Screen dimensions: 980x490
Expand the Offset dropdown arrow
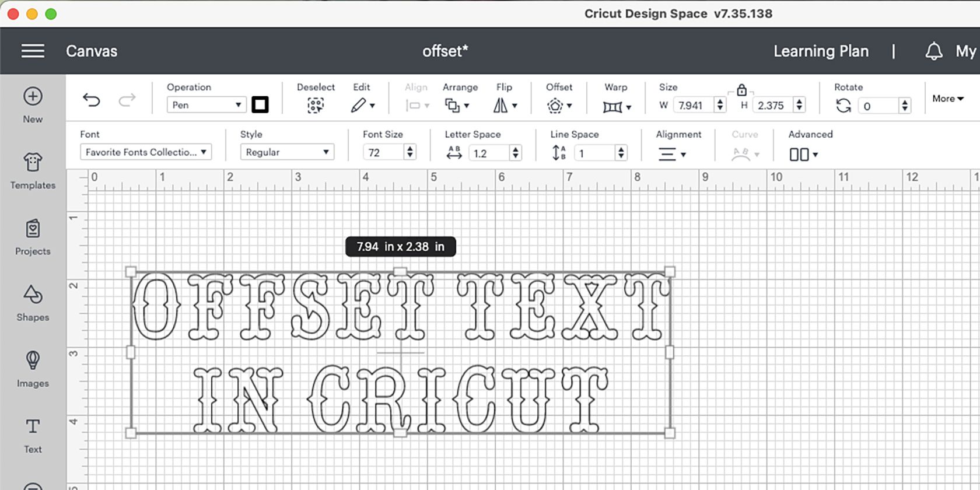pyautogui.click(x=569, y=106)
